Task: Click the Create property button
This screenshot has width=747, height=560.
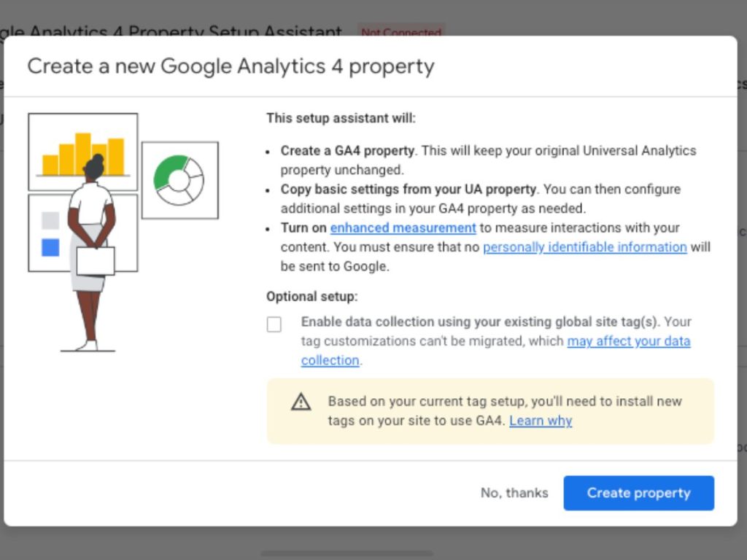Action: pos(638,493)
